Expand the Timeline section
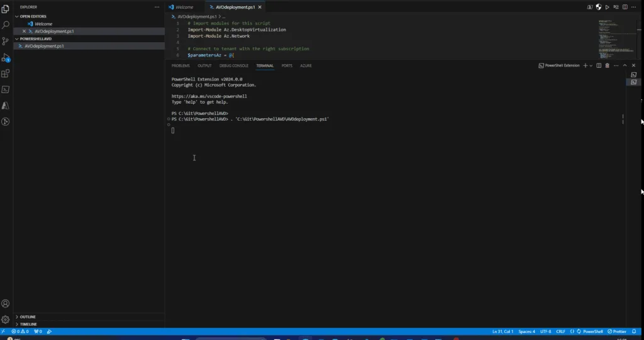Screen dimensions: 644x340 [28, 324]
